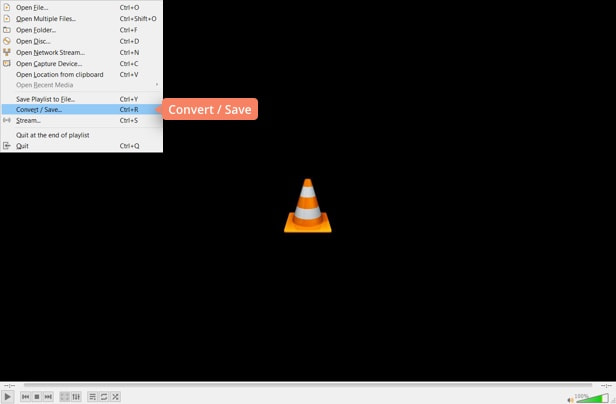This screenshot has height=404, width=616.
Task: Toggle Quit at the end of playlist
Action: click(x=81, y=135)
